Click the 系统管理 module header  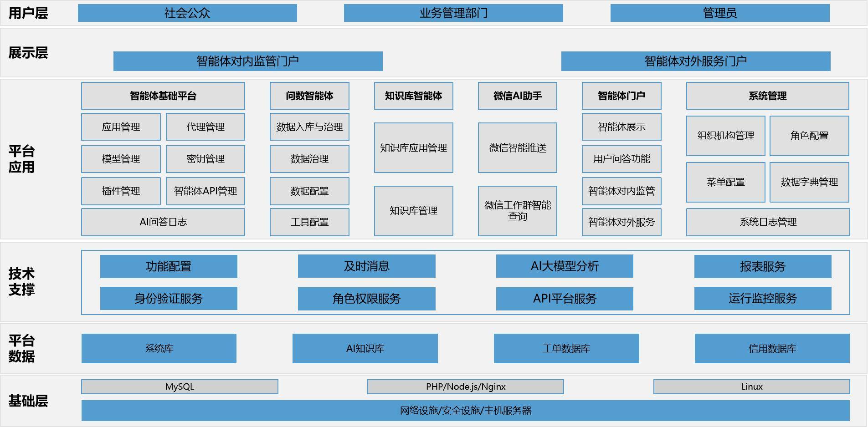pyautogui.click(x=767, y=96)
